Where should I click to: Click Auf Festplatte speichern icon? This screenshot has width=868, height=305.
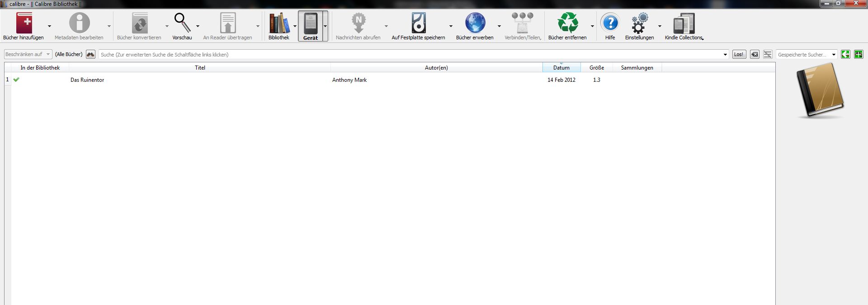tap(419, 23)
